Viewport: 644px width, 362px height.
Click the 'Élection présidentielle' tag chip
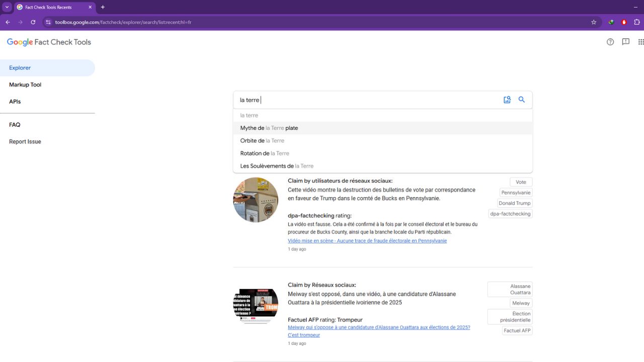[510, 317]
